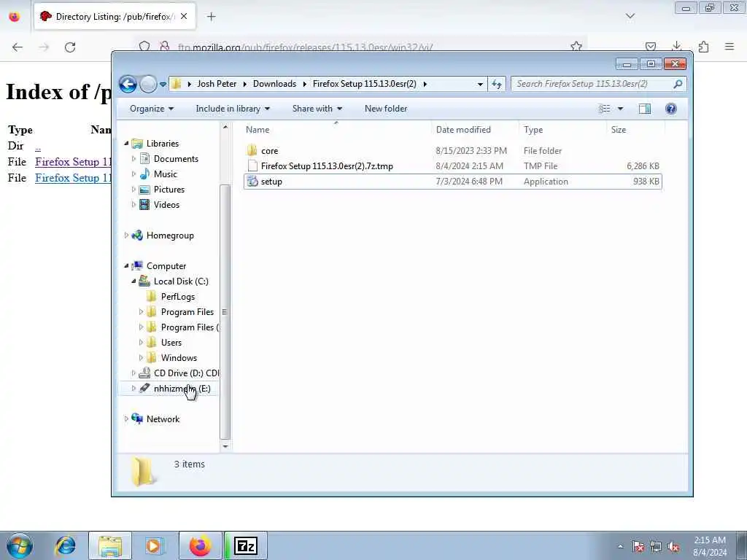This screenshot has height=560, width=747.
Task: Click Josh Peter in the address breadcrumb
Action: [x=217, y=84]
